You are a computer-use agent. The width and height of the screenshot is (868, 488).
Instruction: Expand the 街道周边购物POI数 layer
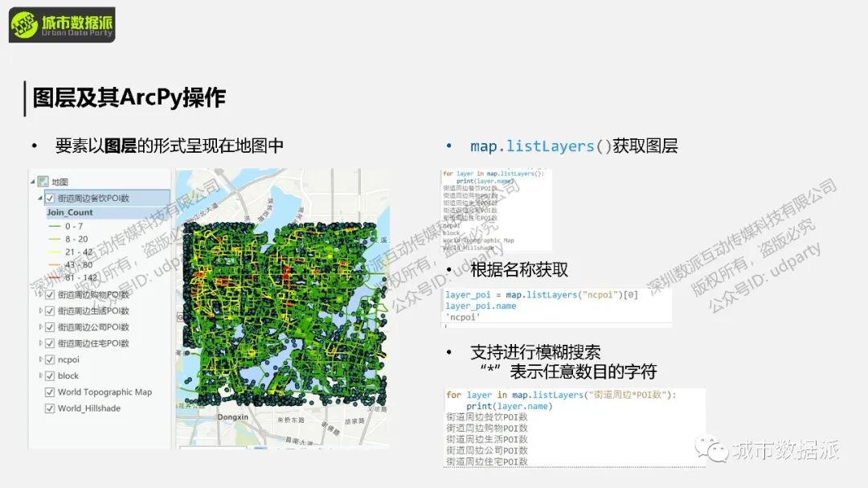coord(40,295)
